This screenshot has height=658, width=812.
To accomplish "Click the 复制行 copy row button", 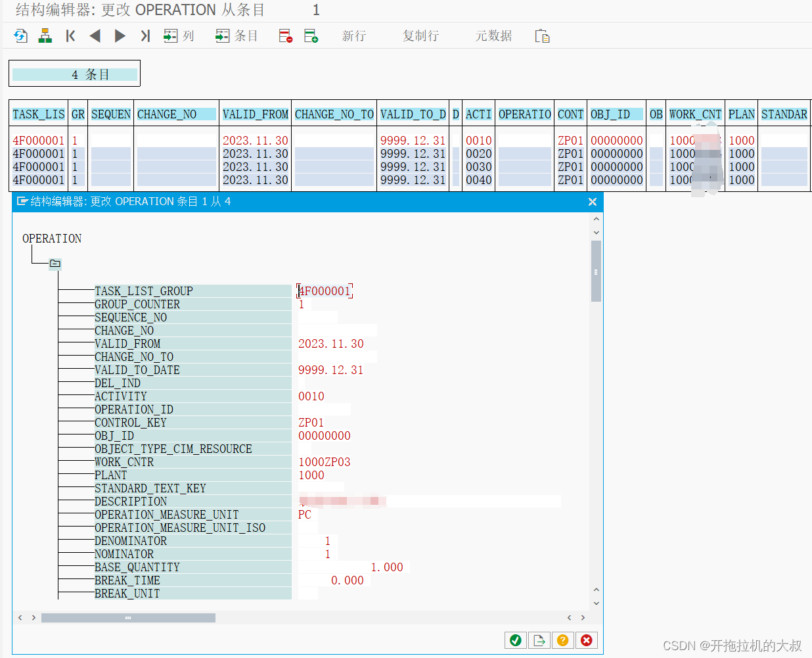I will pyautogui.click(x=420, y=36).
